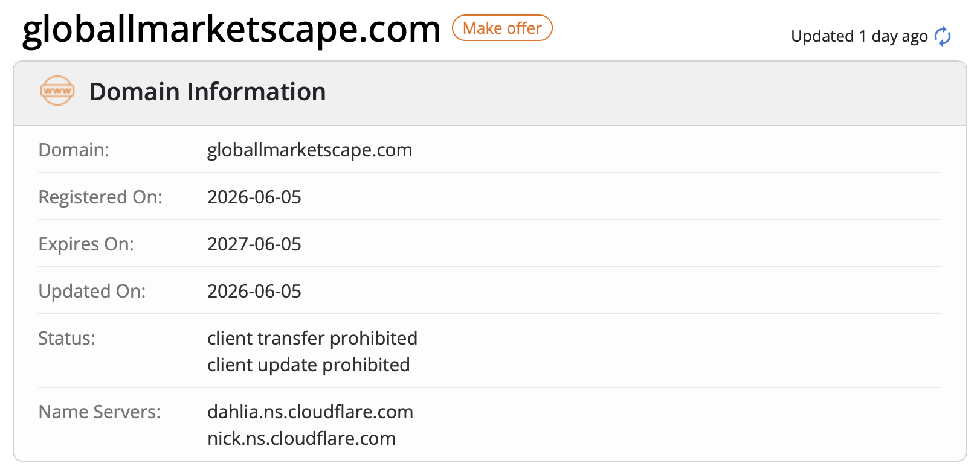Click the orange www globe icon

tap(57, 91)
